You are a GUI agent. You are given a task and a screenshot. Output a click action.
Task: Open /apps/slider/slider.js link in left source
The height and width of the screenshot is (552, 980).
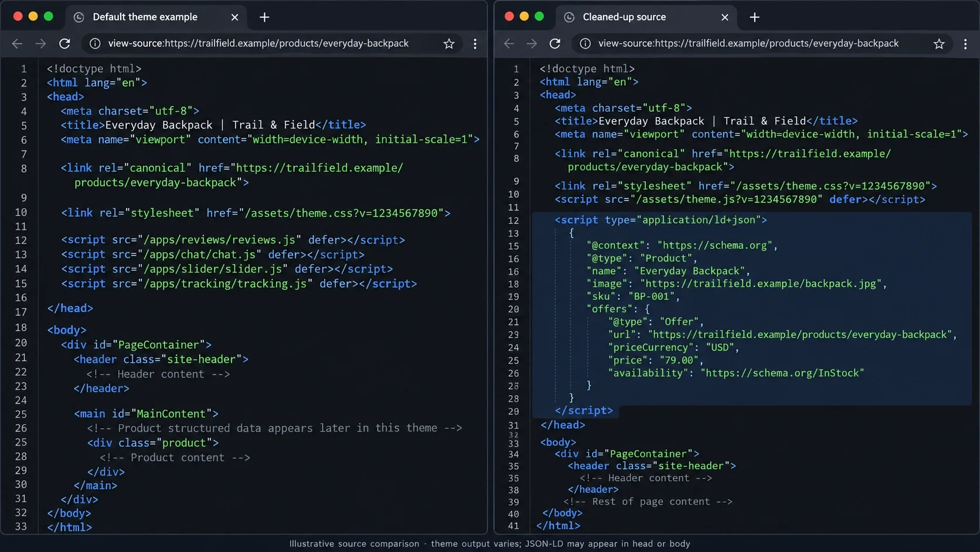point(213,269)
